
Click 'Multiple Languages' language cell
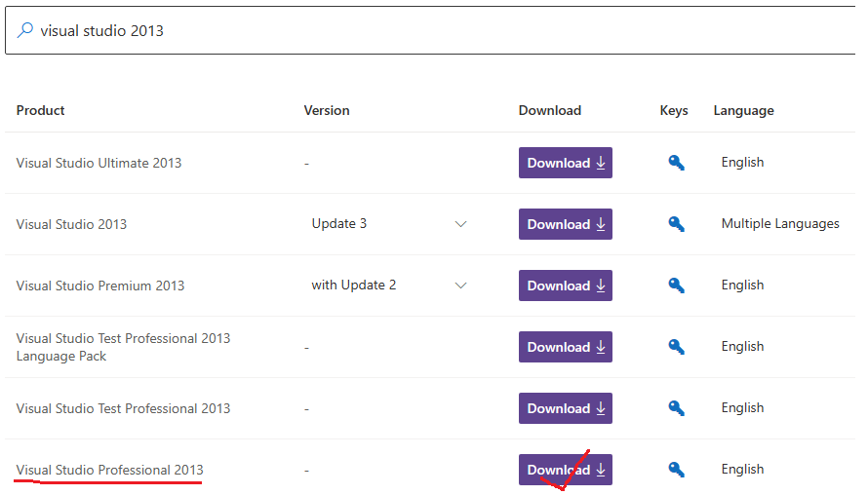point(780,224)
